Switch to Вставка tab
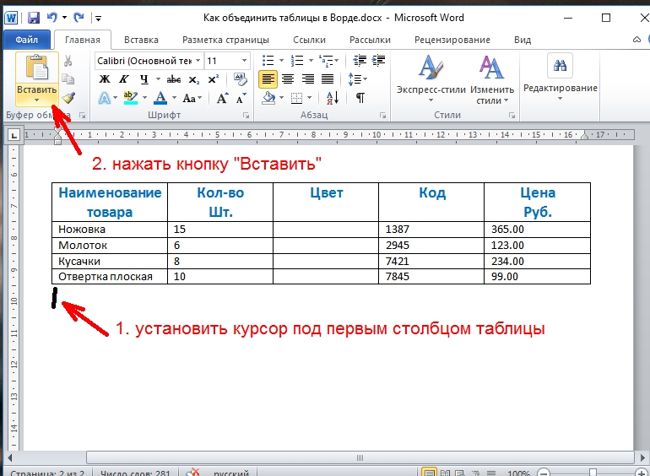Screen dimensions: 650x476 pyautogui.click(x=141, y=40)
